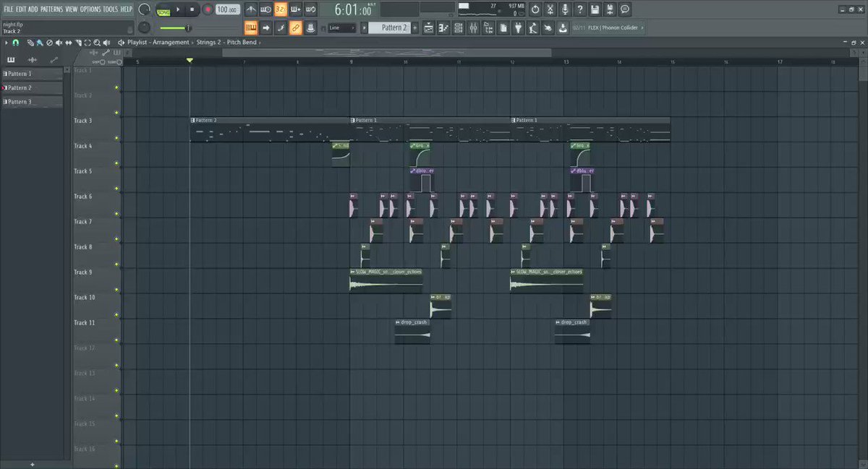Screen dimensions: 868x469
Task: Switch the Song/Pattern mode toggle
Action: [164, 10]
